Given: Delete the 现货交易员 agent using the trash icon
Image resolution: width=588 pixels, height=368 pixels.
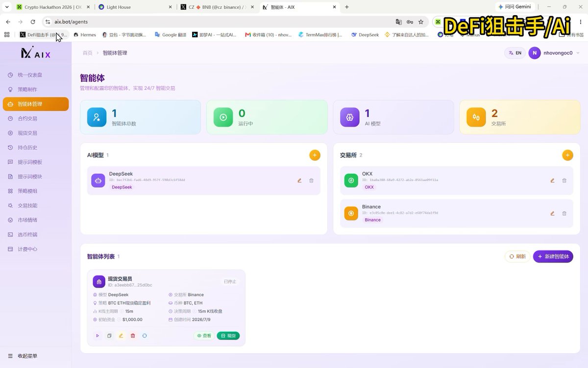Looking at the screenshot, I should (x=133, y=336).
